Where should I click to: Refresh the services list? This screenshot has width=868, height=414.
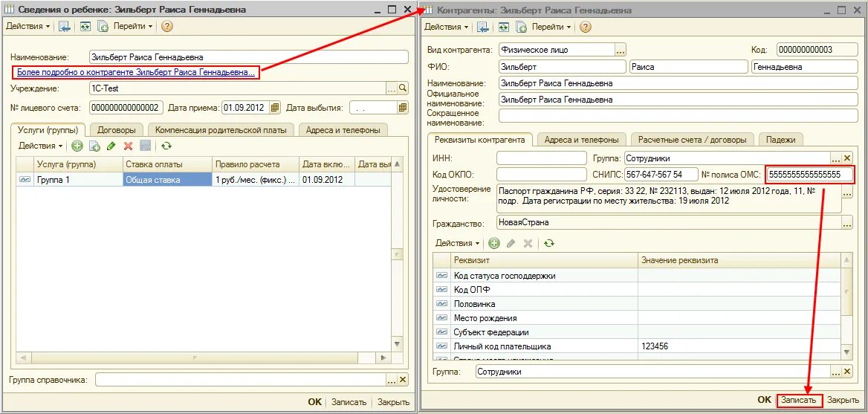(166, 146)
